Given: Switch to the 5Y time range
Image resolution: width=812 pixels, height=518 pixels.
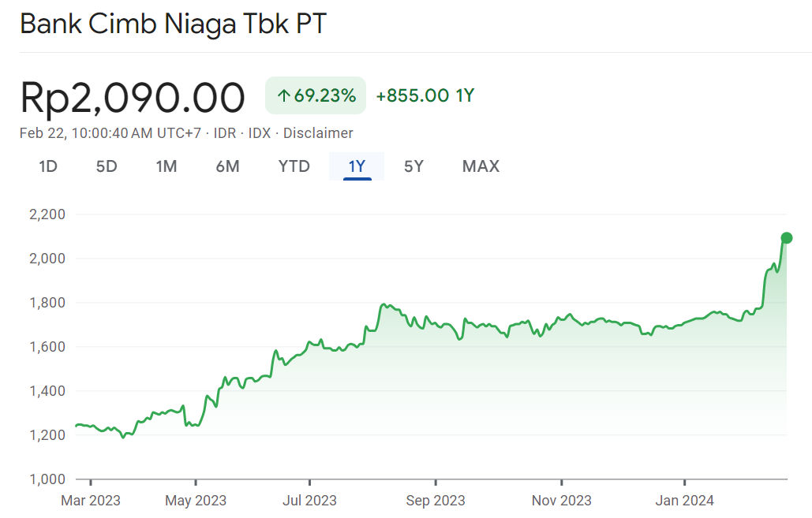Looking at the screenshot, I should coord(413,166).
